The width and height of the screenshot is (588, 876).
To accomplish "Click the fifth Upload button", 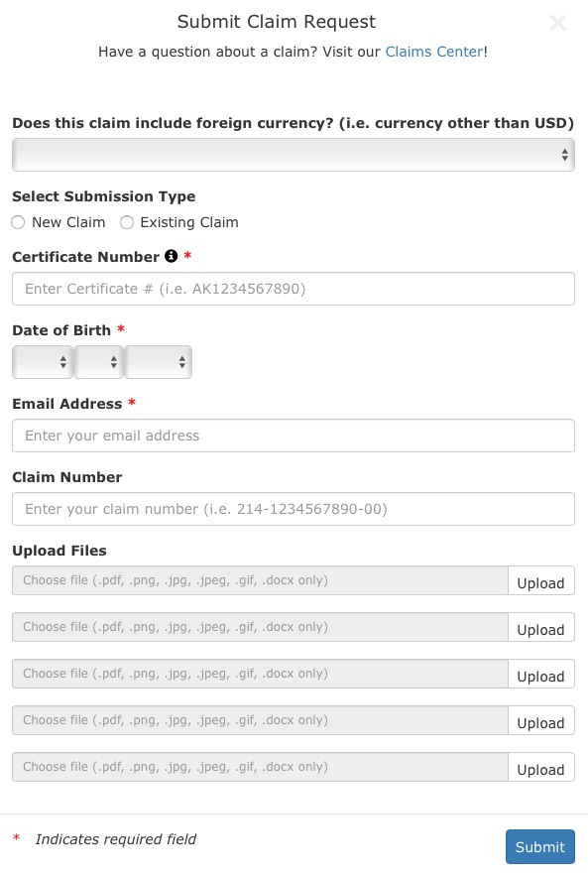I will pyautogui.click(x=541, y=767).
